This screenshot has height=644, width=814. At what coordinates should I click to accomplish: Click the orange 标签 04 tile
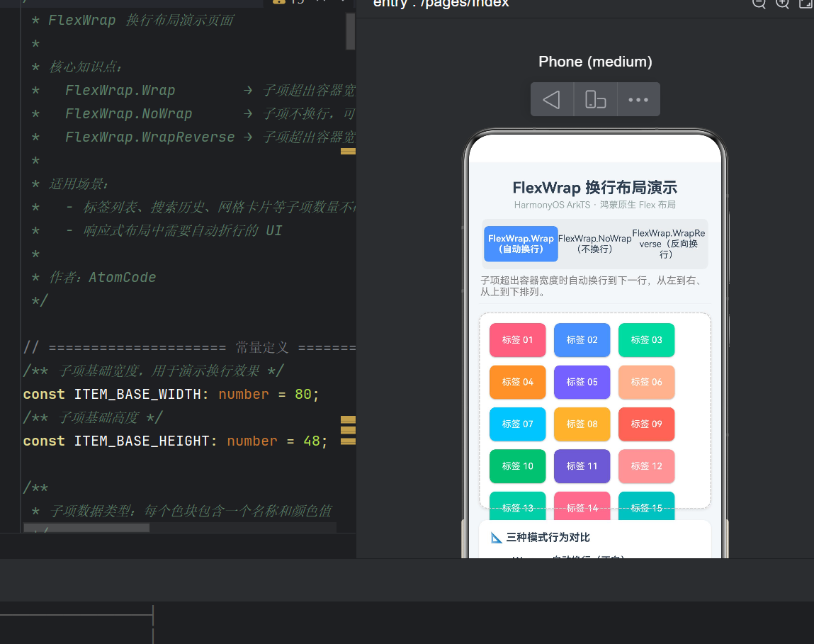(x=518, y=382)
